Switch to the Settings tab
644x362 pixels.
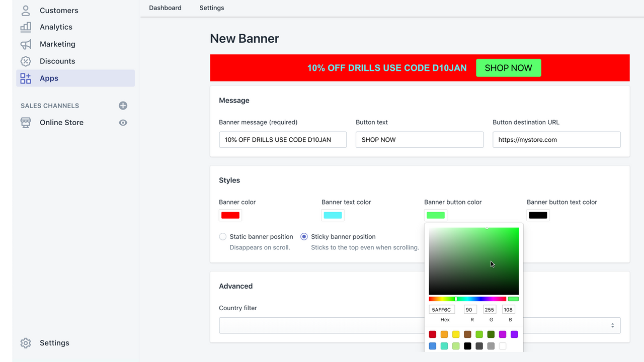pos(211,8)
